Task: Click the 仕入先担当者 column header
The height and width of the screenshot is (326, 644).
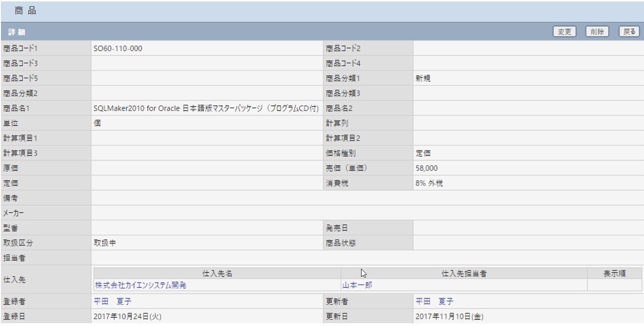Action: click(x=464, y=274)
